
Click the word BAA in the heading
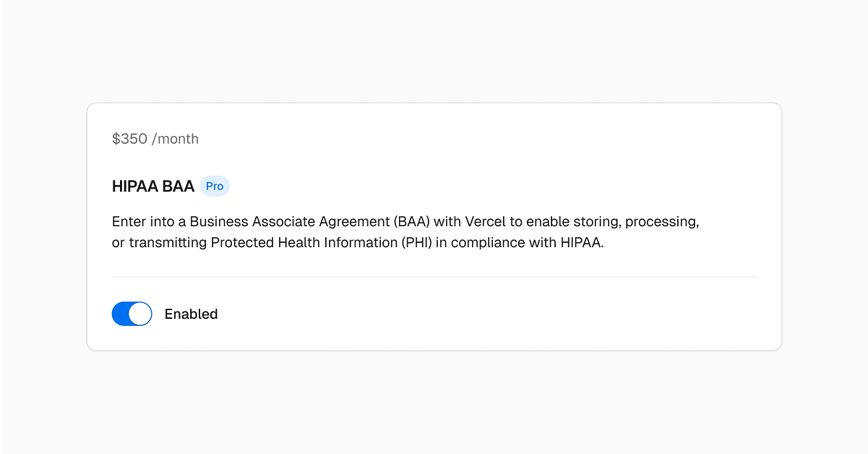[x=179, y=186]
